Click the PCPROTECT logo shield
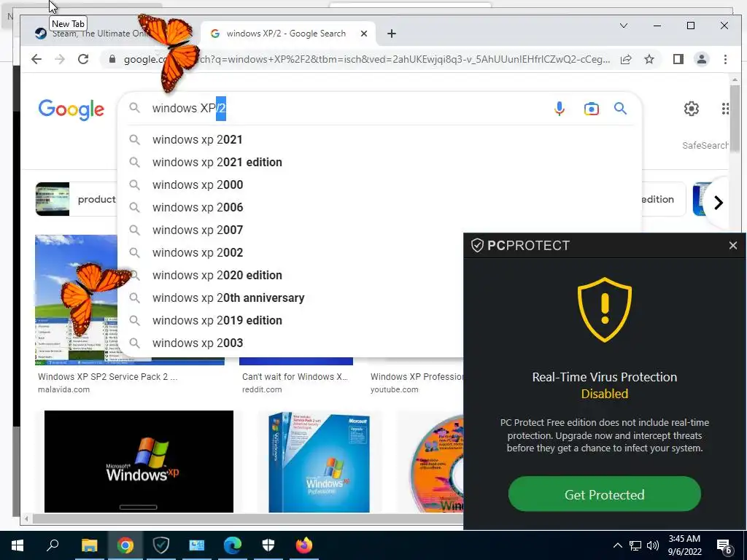 [477, 245]
